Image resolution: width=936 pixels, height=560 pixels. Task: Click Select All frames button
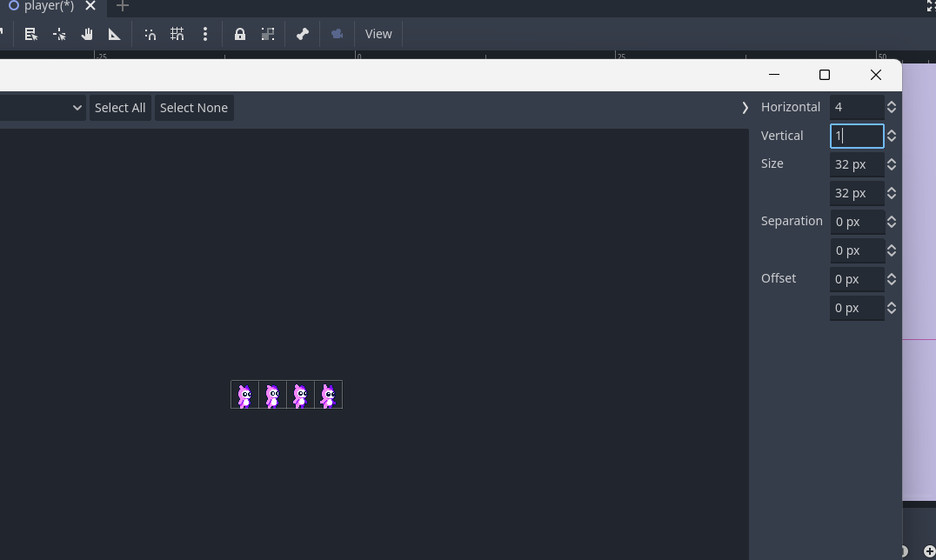point(120,108)
